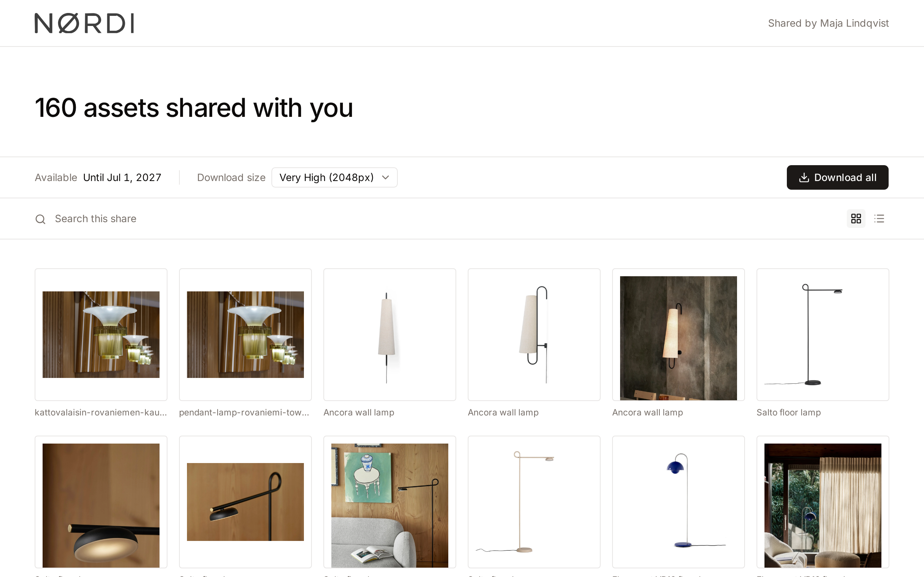Open the pendant-lamp-rovaniemi thumbnail
This screenshot has height=577, width=924.
pyautogui.click(x=245, y=335)
